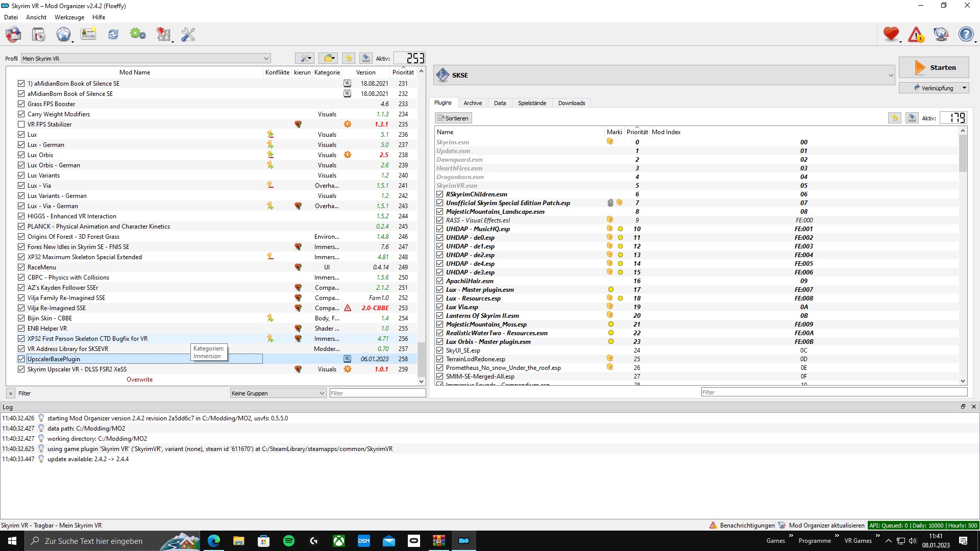The image size is (980, 551).
Task: Open settings wrench and screwdriver icon
Action: pos(188,35)
